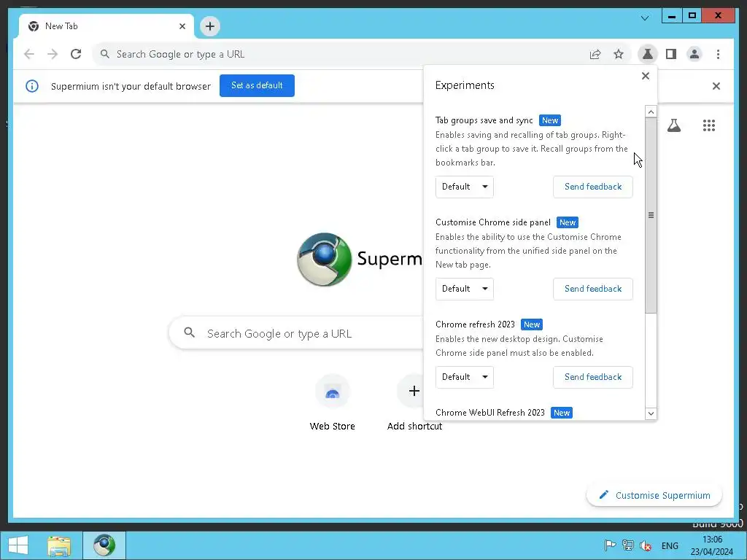747x560 pixels.
Task: Open the Web Store shortcut
Action: click(332, 402)
